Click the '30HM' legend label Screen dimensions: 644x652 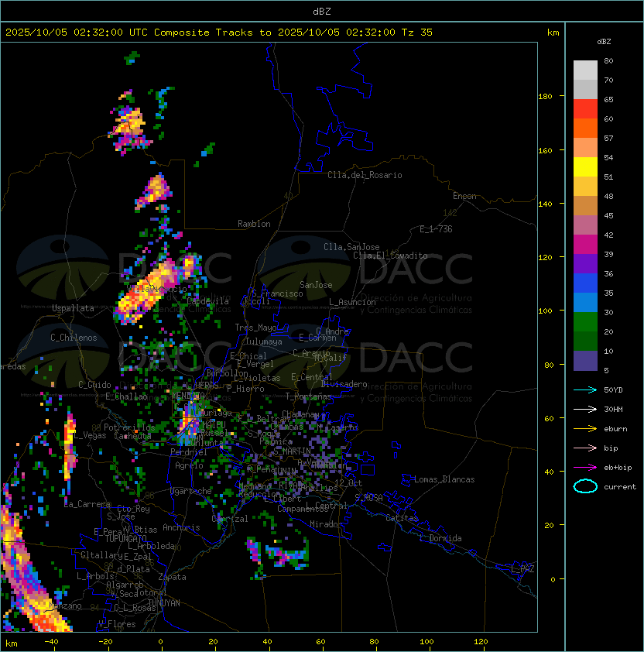tap(613, 409)
